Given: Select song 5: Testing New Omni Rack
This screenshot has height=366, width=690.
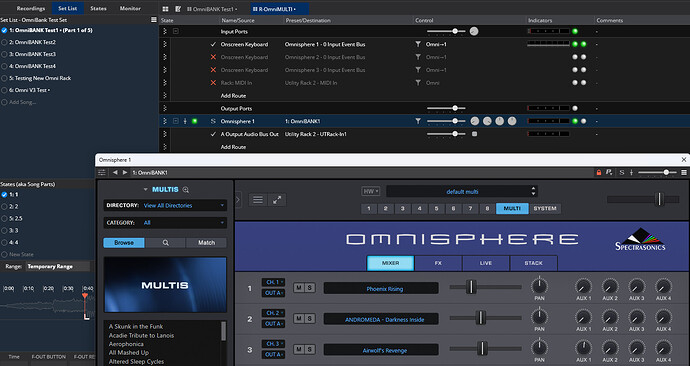Looking at the screenshot, I should coord(4,78).
